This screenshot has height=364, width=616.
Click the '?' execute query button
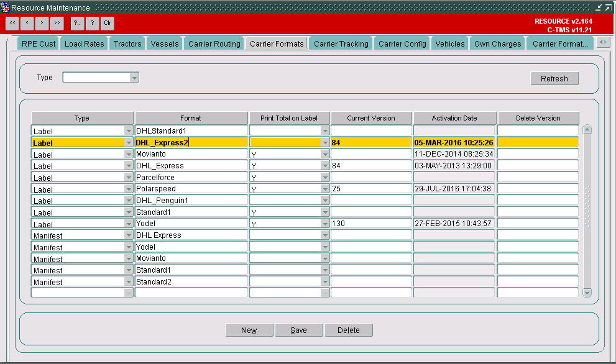tap(93, 23)
